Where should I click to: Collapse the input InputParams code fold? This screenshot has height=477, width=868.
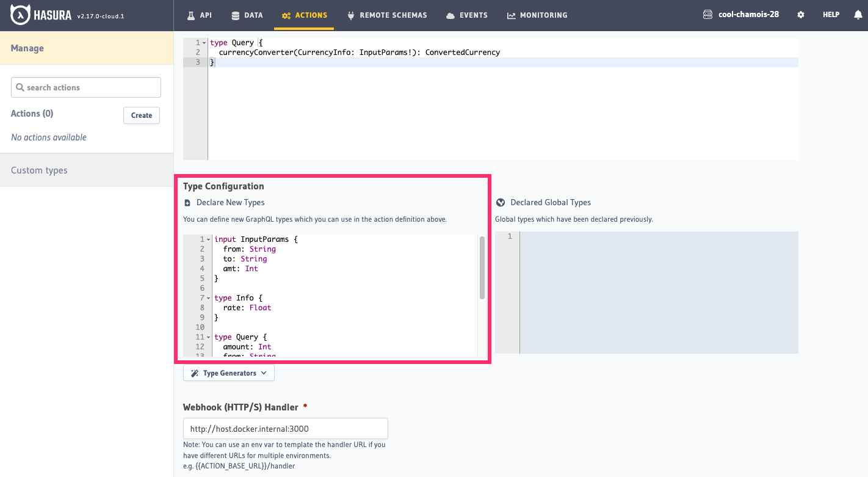pyautogui.click(x=209, y=239)
